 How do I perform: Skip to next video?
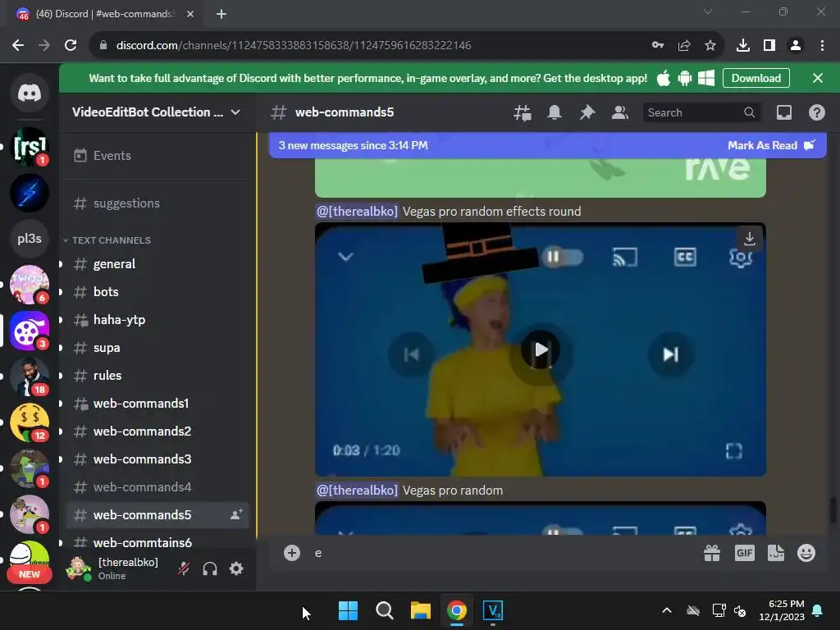[670, 354]
